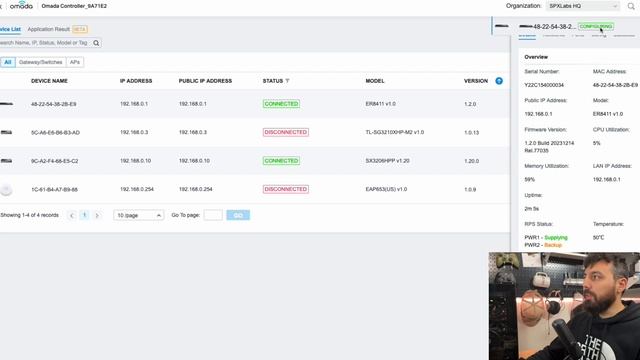Click version 1.0.13 cell
Image resolution: width=640 pixels, height=360 pixels.
(x=471, y=133)
